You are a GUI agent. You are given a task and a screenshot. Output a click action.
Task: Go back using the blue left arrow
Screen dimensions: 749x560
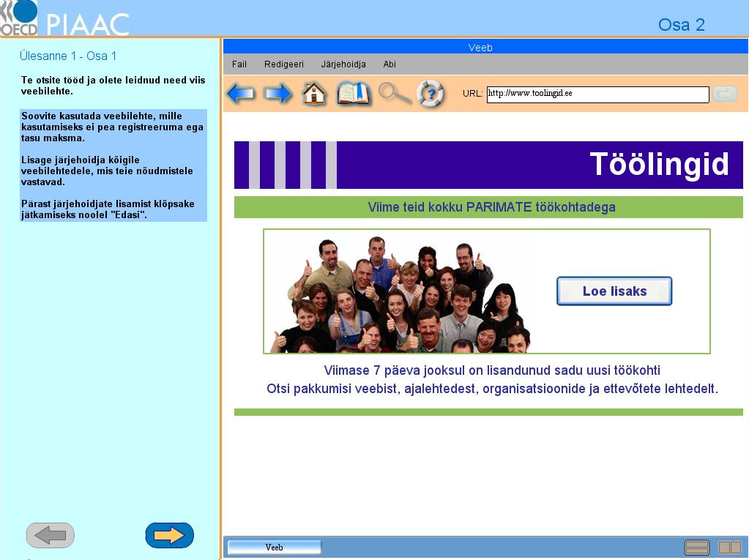point(241,93)
